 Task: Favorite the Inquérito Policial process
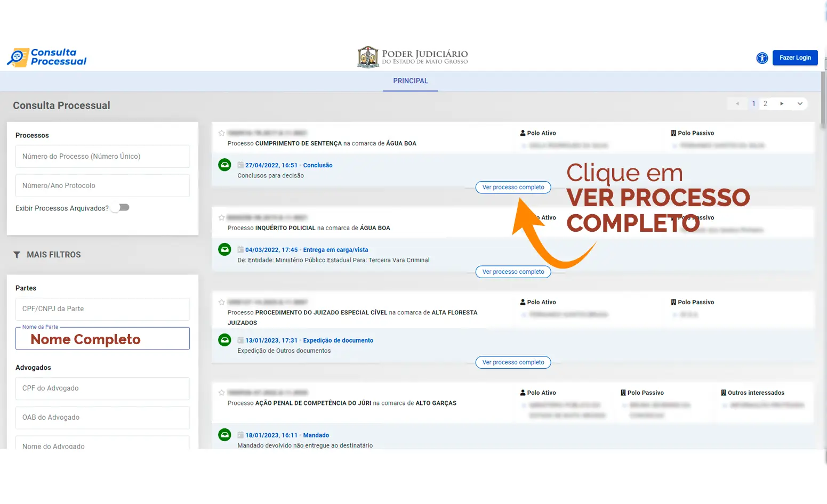point(221,217)
